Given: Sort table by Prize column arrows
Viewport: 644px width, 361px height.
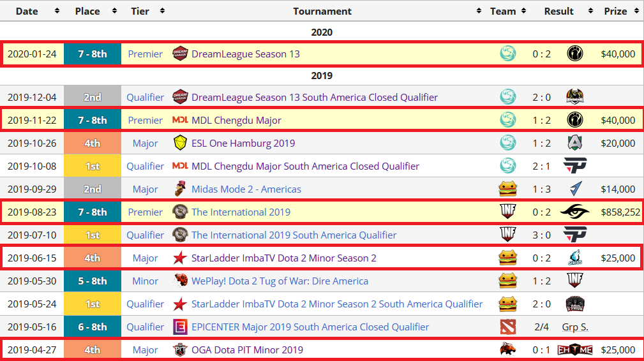Looking at the screenshot, I should [636, 11].
